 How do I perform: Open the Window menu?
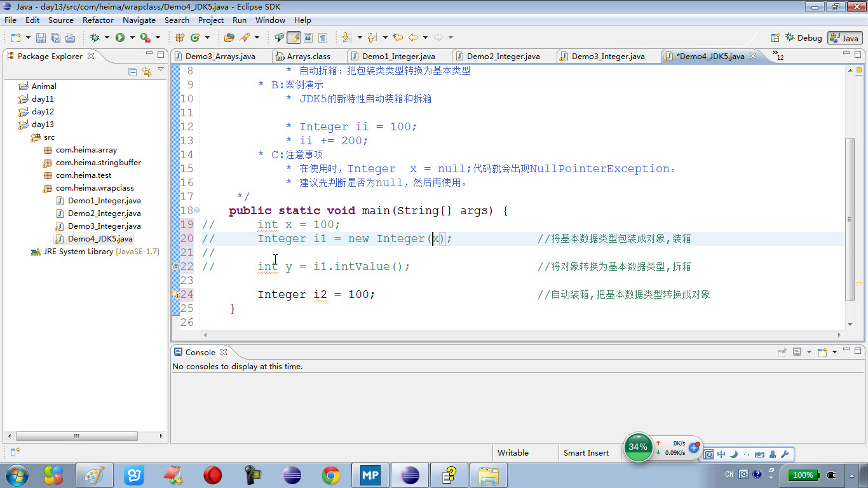coord(271,20)
